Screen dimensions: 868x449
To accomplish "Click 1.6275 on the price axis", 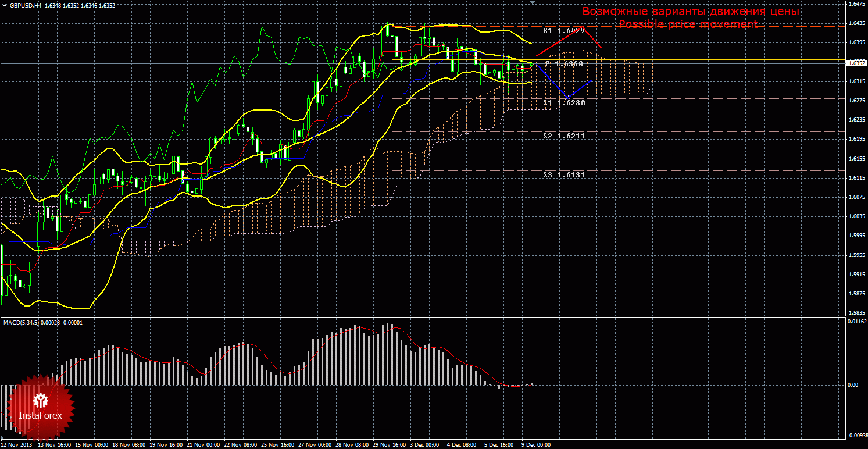I will click(856, 101).
